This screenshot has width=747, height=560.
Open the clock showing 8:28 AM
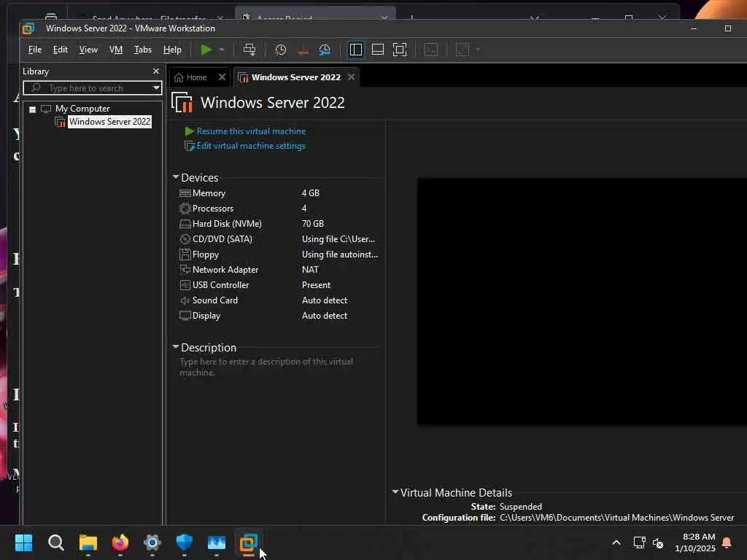[x=695, y=542]
